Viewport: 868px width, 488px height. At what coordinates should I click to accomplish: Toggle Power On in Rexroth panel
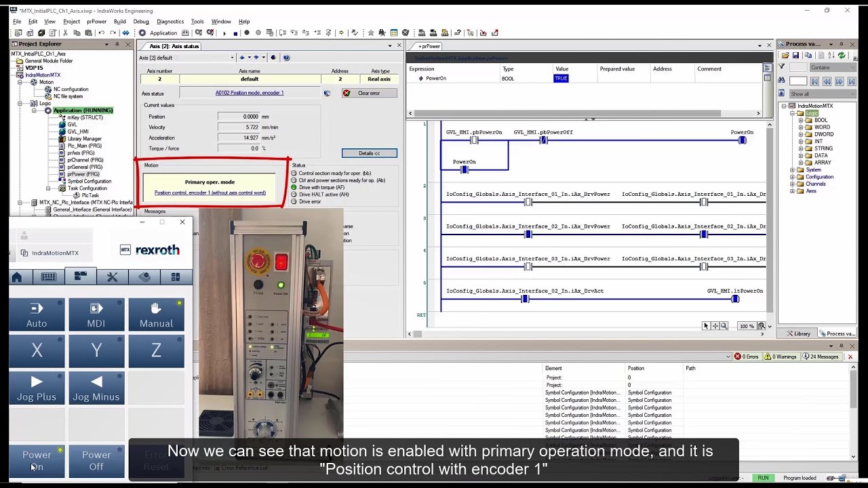pos(37,461)
